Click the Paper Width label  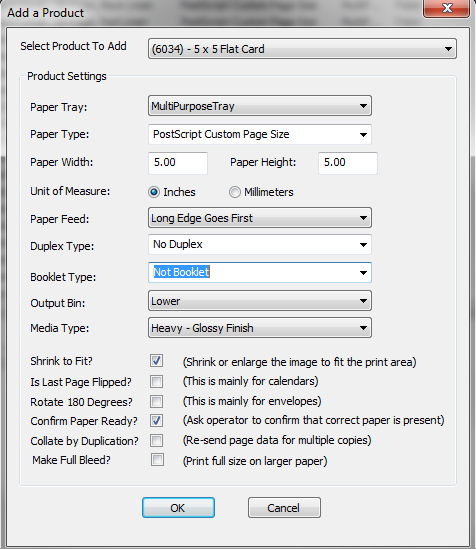(x=62, y=162)
